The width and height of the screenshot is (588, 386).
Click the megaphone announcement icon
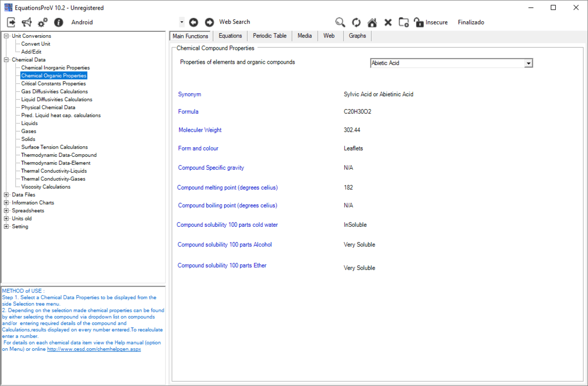tap(27, 22)
